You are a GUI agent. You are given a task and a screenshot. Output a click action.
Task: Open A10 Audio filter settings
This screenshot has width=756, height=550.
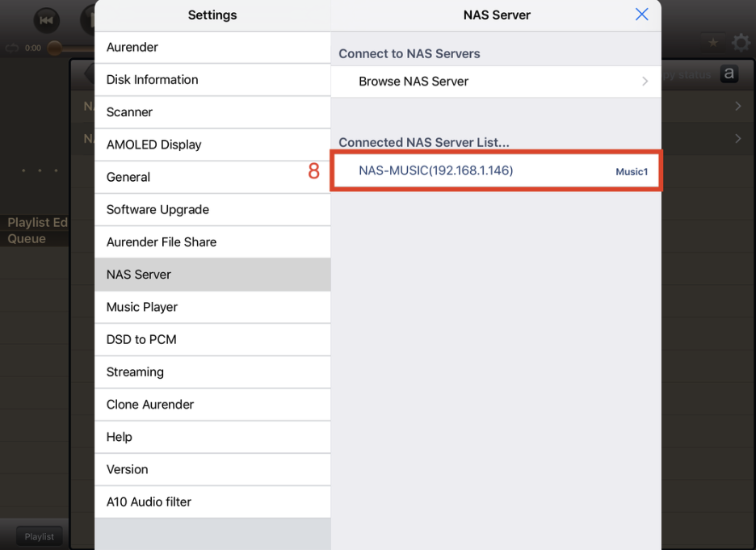212,502
